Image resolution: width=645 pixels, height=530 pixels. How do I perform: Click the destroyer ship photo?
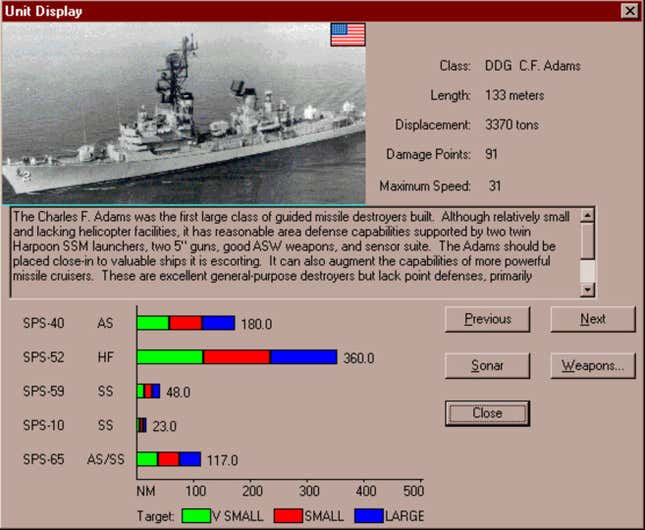183,113
